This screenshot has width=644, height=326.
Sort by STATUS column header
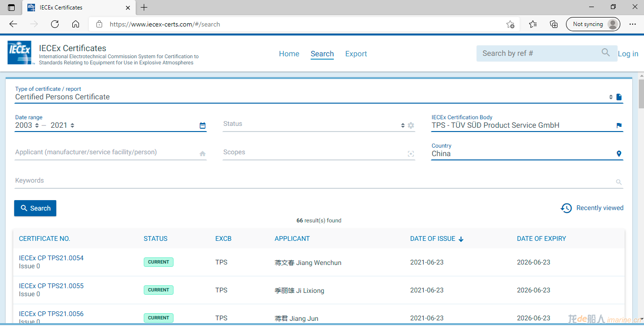(x=156, y=239)
